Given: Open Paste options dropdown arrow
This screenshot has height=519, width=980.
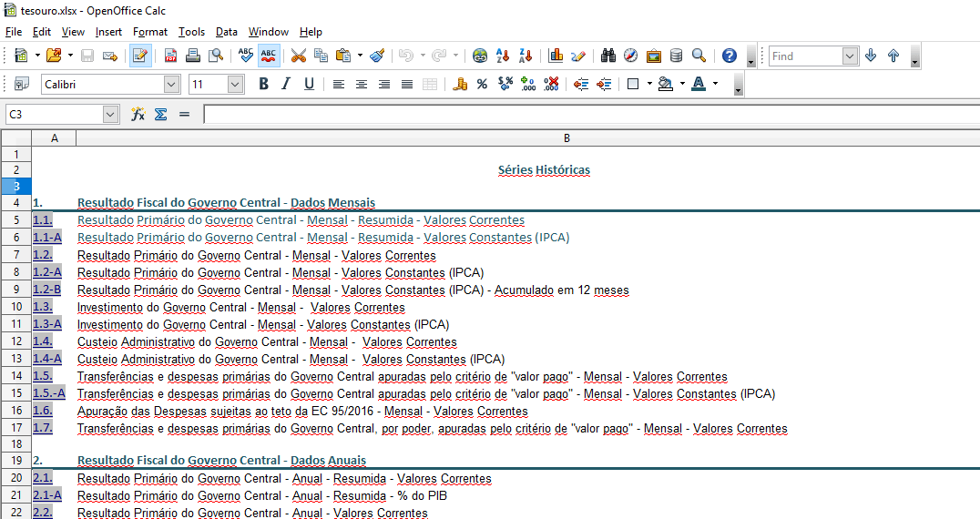Looking at the screenshot, I should pyautogui.click(x=360, y=56).
